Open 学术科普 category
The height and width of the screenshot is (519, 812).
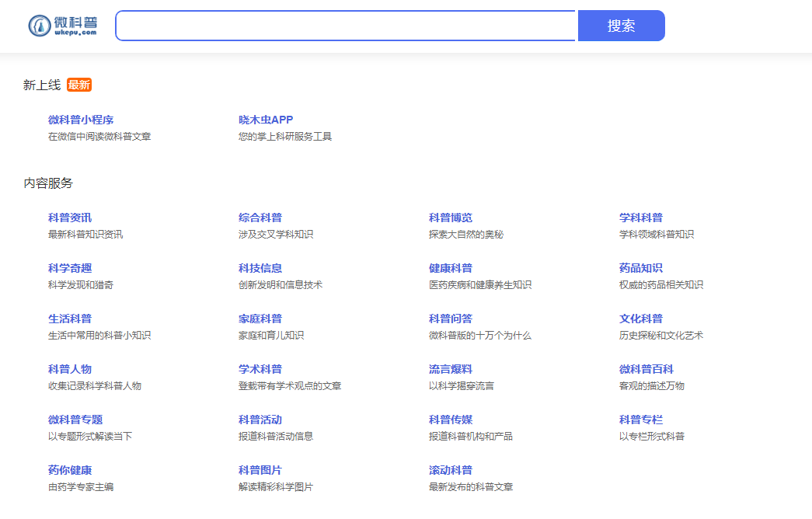click(260, 369)
